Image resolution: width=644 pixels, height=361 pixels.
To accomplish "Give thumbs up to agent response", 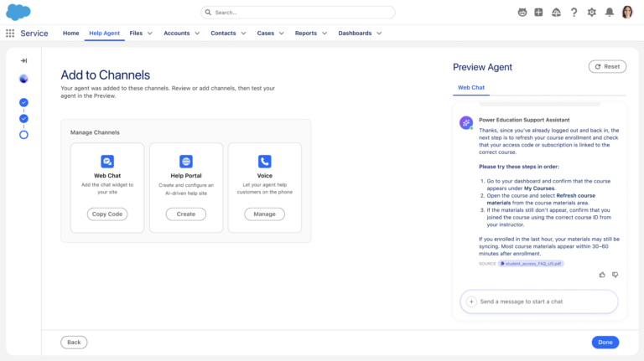I will [x=602, y=275].
